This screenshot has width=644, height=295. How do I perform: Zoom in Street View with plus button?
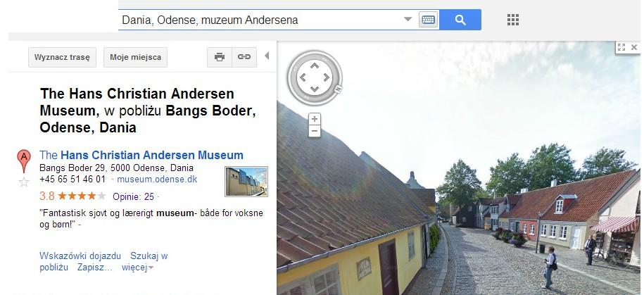pos(315,119)
